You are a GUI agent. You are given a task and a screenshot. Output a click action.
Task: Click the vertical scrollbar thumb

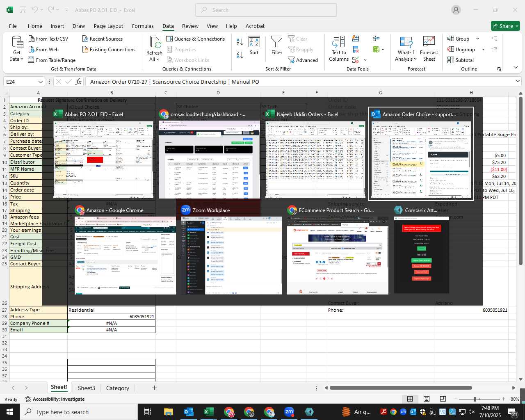tap(521, 180)
